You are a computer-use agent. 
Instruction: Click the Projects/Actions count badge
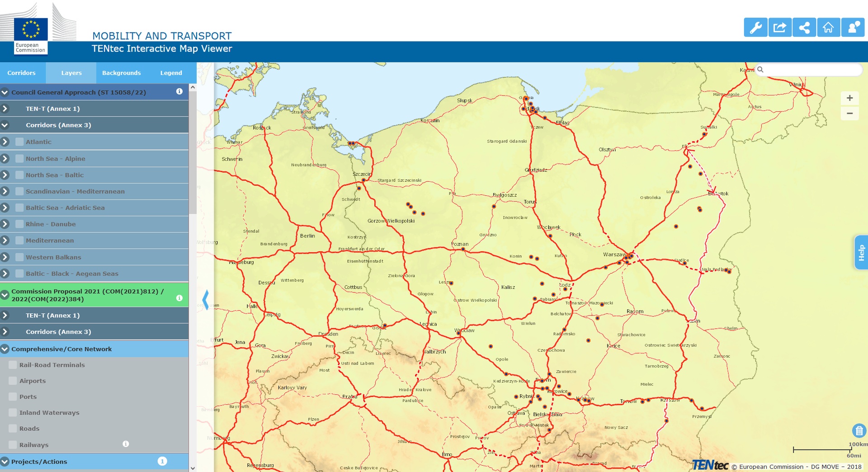(x=162, y=461)
